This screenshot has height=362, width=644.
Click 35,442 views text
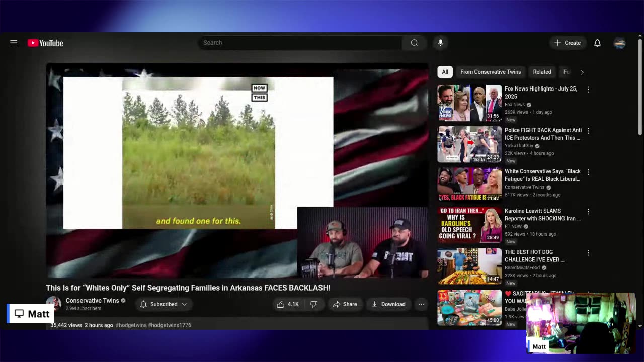coord(66,325)
